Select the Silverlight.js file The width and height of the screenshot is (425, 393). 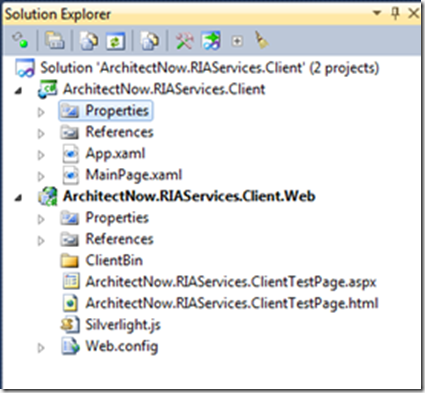123,325
